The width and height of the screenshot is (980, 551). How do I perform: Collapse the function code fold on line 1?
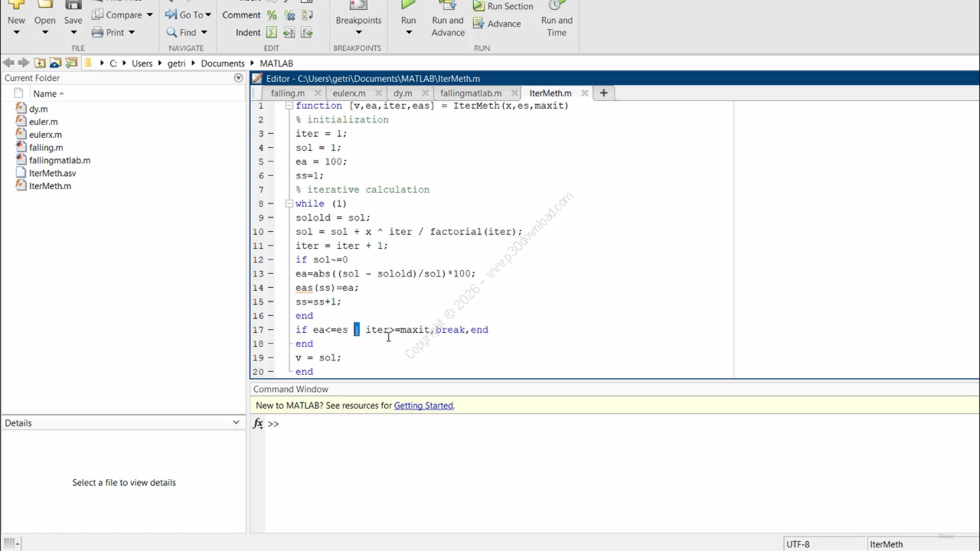(x=289, y=106)
